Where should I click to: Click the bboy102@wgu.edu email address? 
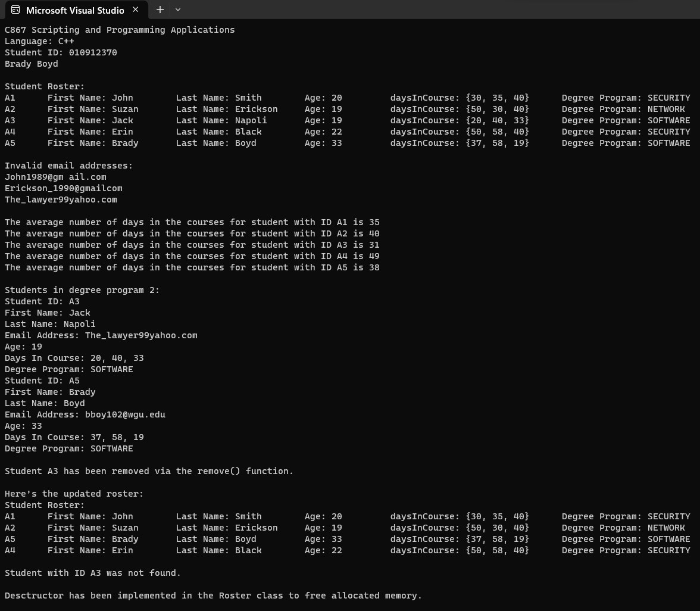point(125,414)
